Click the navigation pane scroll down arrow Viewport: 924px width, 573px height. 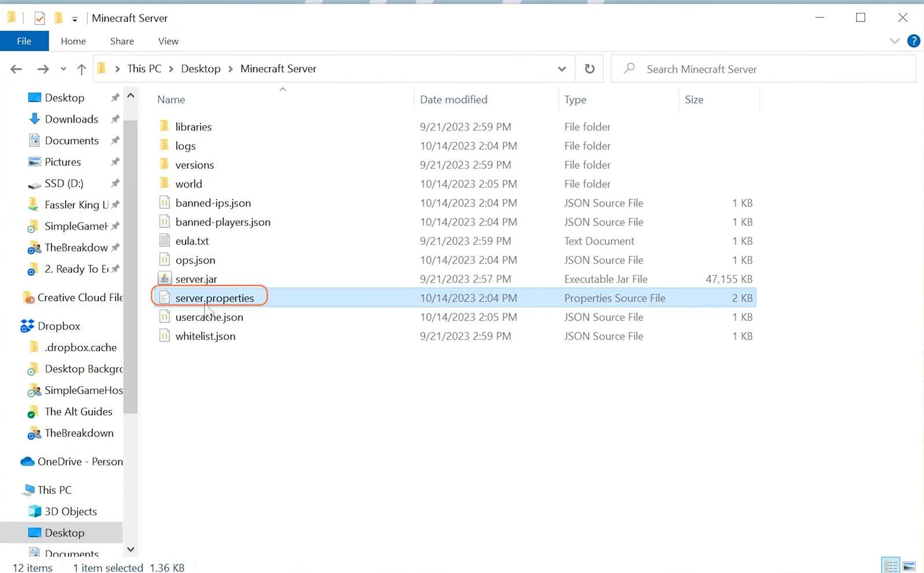[131, 549]
